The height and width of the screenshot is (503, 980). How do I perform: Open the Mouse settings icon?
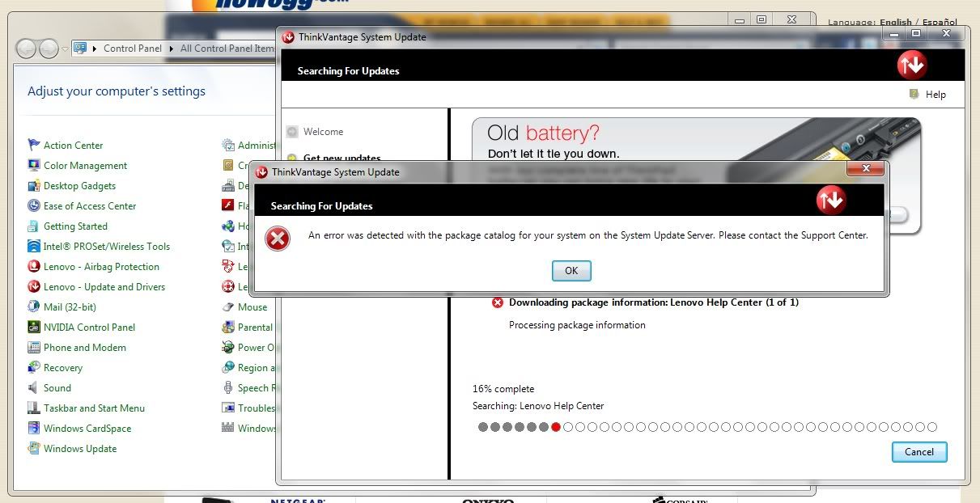(228, 307)
